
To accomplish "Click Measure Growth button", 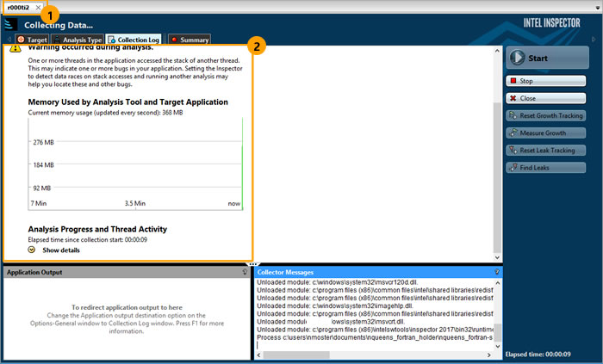I will (546, 133).
